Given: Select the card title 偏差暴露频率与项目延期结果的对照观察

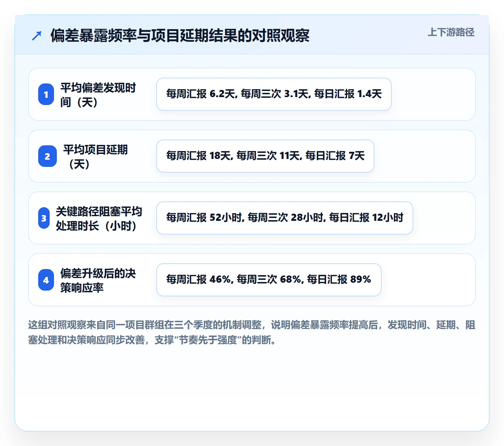Looking at the screenshot, I should [180, 36].
